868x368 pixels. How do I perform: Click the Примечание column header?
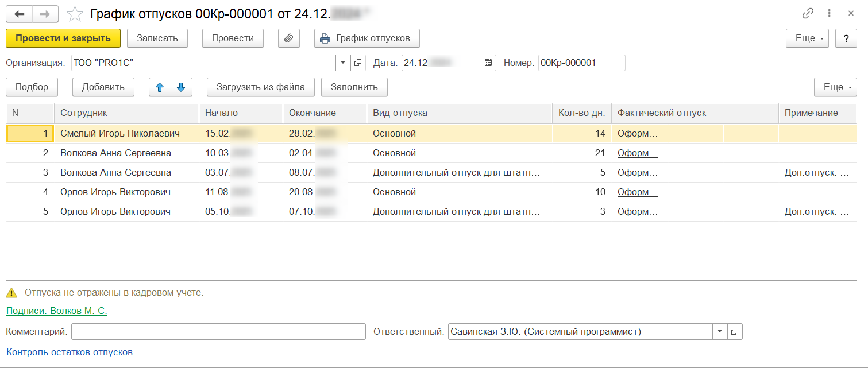[818, 113]
